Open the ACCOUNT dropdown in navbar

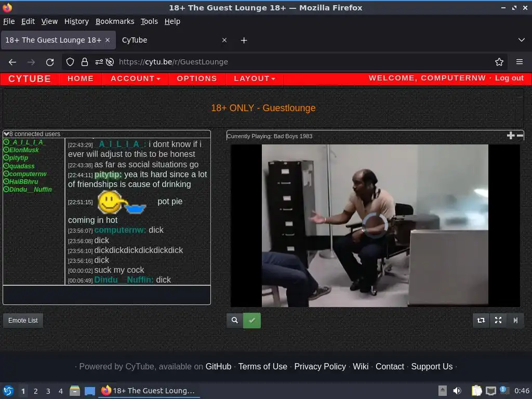click(135, 79)
